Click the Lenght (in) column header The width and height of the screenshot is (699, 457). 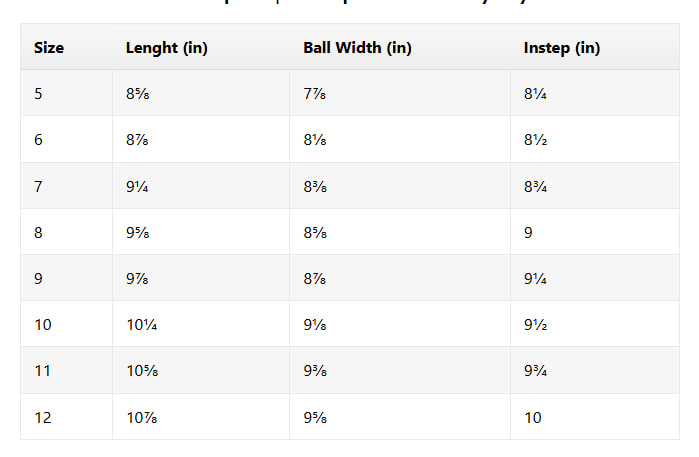click(x=166, y=48)
